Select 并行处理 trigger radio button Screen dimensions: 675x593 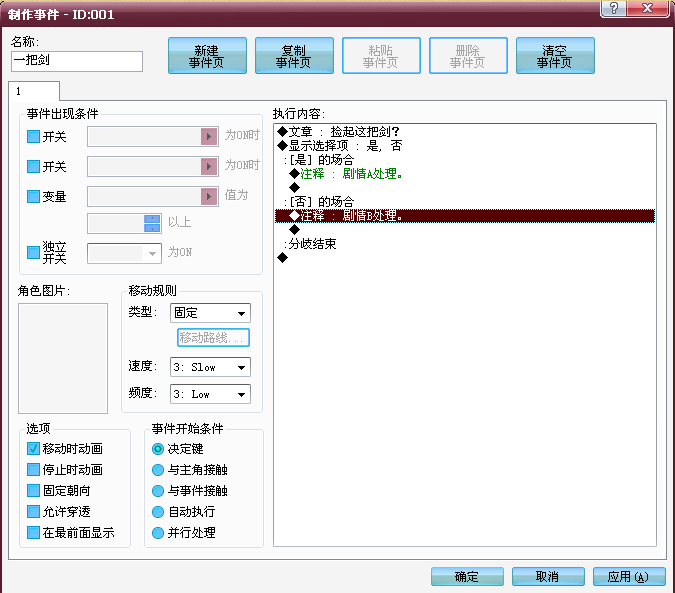pyautogui.click(x=158, y=533)
